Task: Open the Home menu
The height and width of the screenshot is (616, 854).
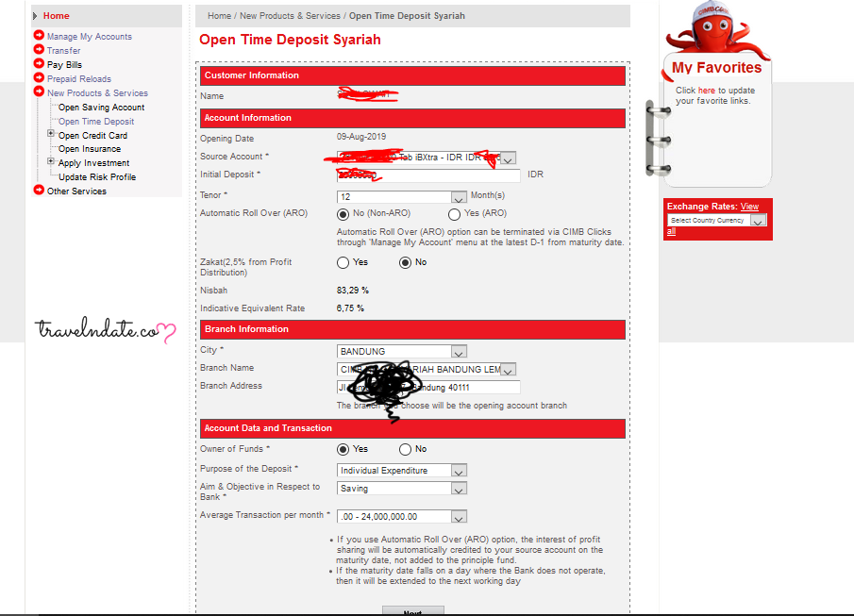Action: coord(56,16)
